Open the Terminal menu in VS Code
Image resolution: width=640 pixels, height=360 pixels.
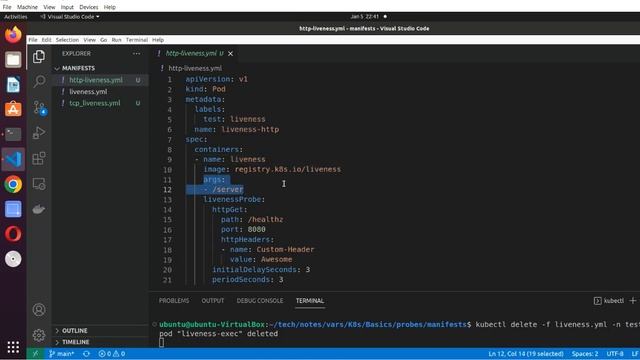(137, 40)
